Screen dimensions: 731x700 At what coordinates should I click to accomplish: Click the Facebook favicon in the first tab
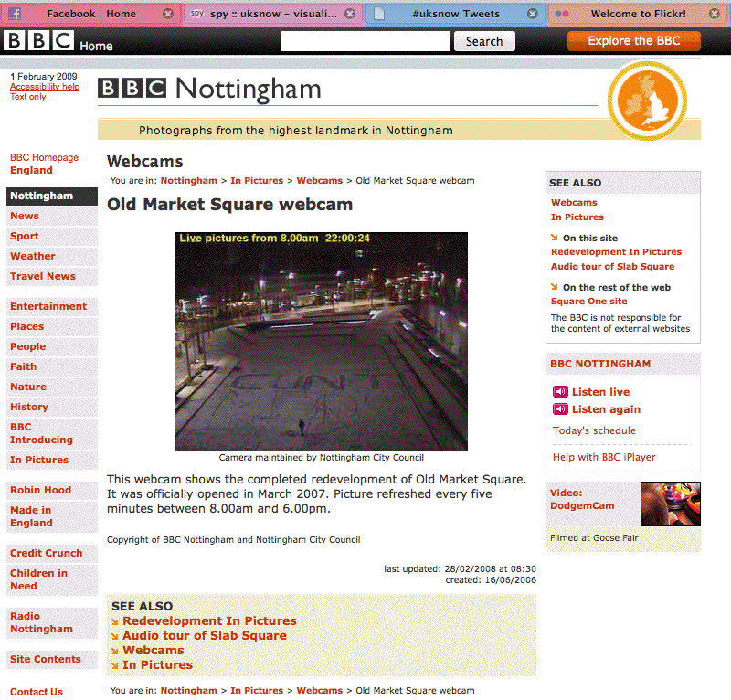[x=15, y=14]
